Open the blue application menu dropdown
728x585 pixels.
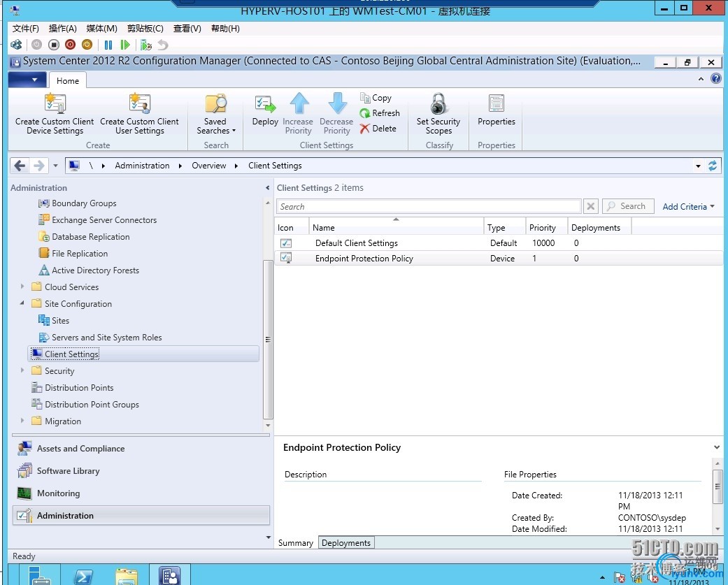click(27, 80)
